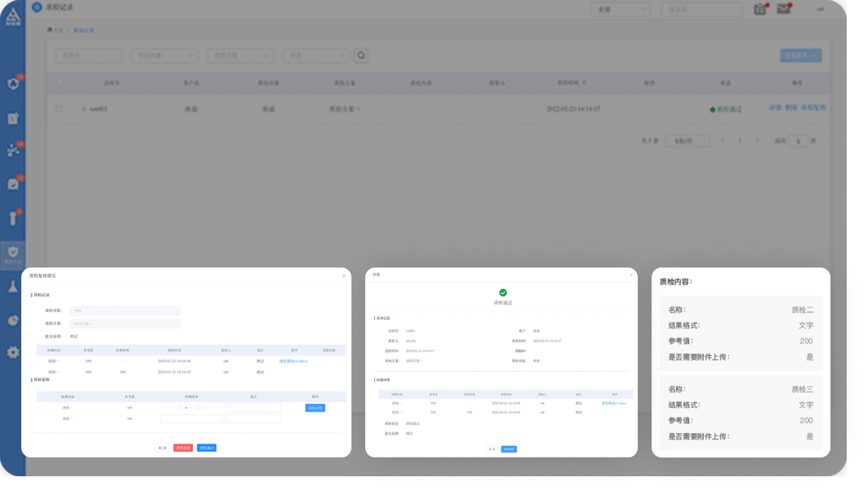Click the red 质检拒绝 button

tap(183, 447)
